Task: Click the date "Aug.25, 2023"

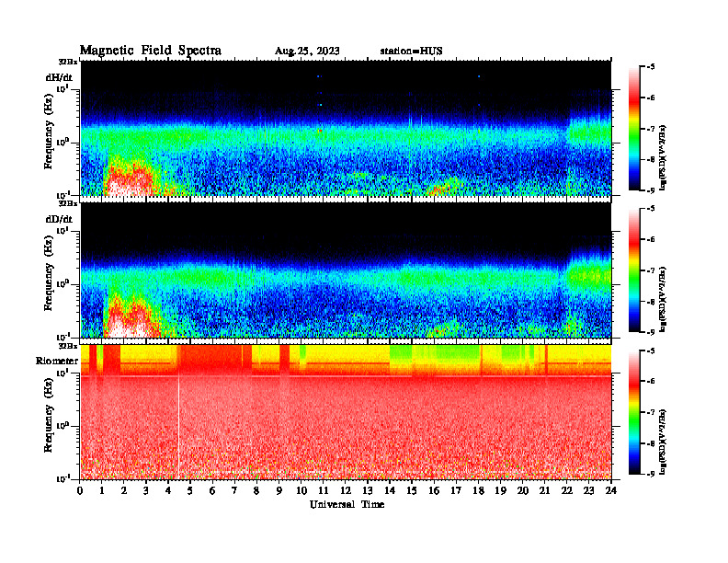Action: click(307, 52)
